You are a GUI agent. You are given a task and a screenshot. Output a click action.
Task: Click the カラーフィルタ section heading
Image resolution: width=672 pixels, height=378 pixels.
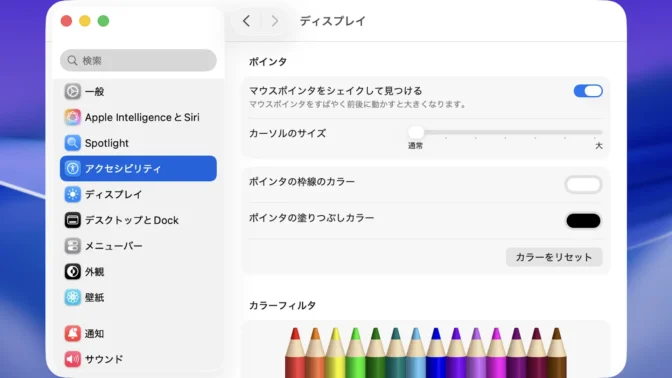click(x=282, y=305)
